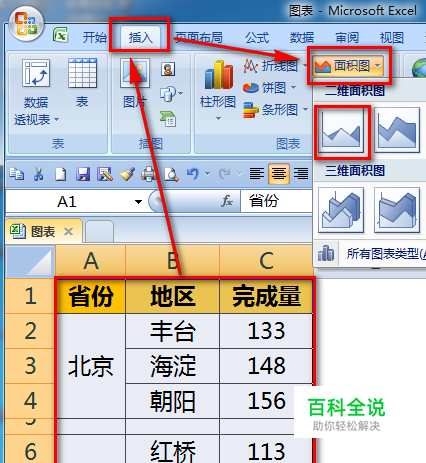Open clip art icon in 插图 group
The image size is (426, 463).
coord(168,69)
